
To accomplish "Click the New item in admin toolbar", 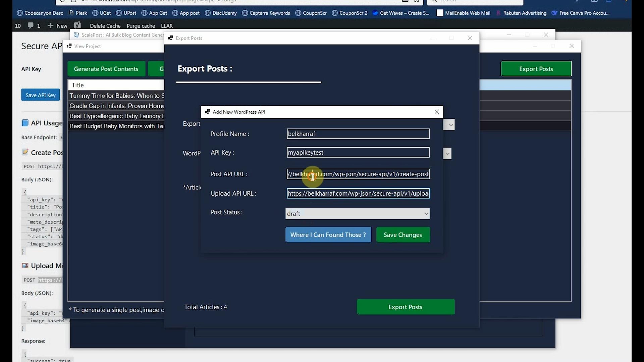I will tap(57, 25).
